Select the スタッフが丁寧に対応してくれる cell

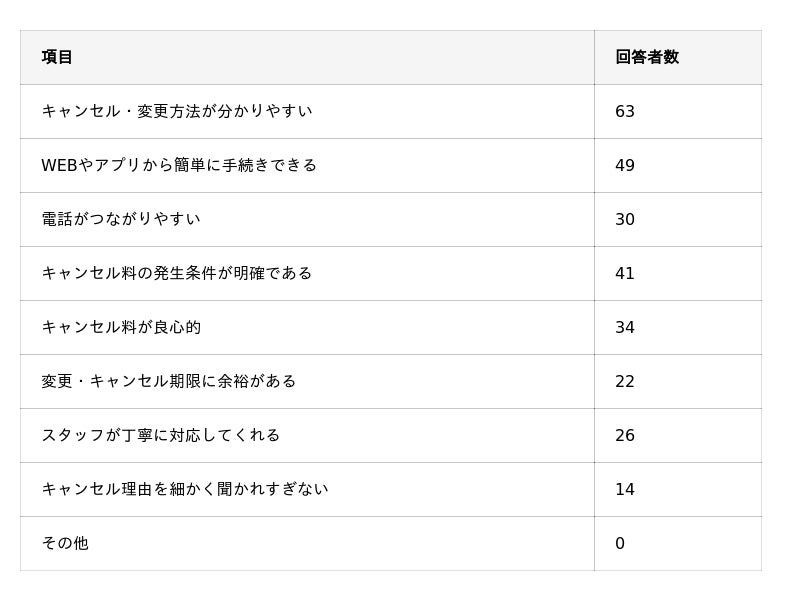click(x=161, y=435)
